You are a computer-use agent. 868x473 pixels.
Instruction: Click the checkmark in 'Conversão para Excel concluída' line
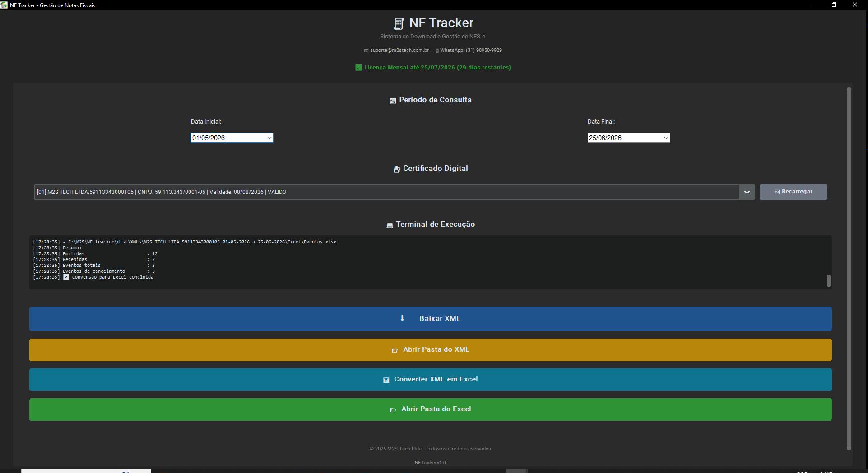click(x=66, y=277)
